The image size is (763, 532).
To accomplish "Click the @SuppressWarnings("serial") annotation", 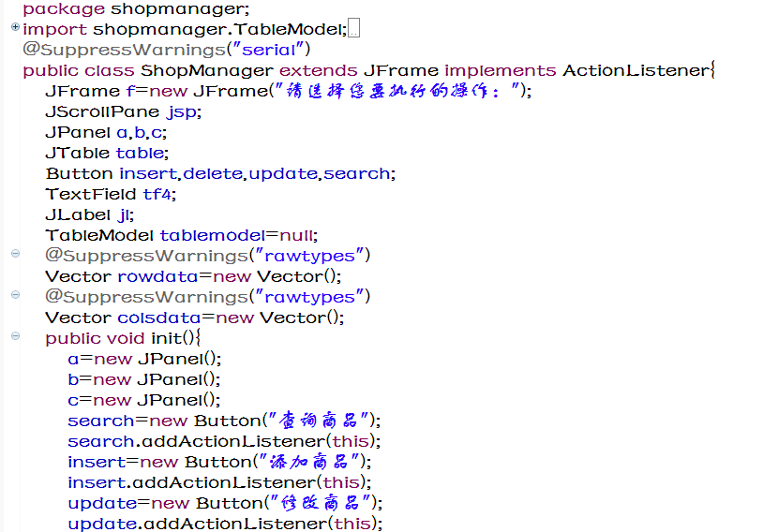I will tap(167, 50).
